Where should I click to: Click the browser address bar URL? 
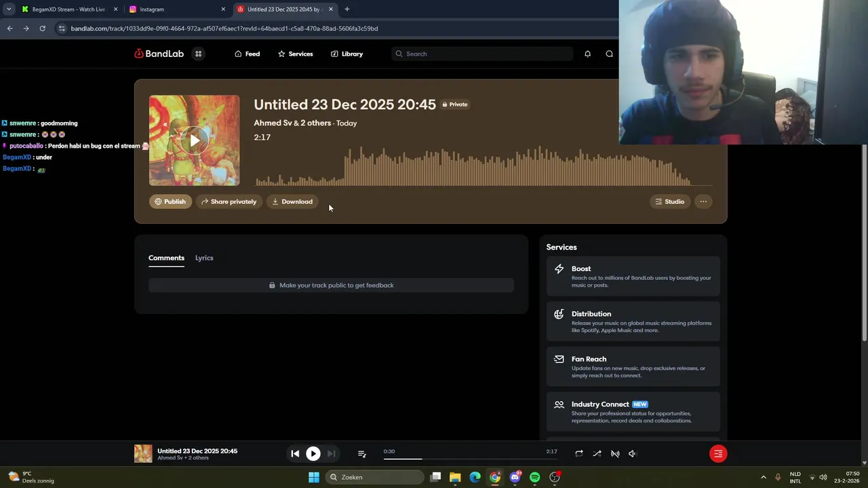click(x=224, y=28)
